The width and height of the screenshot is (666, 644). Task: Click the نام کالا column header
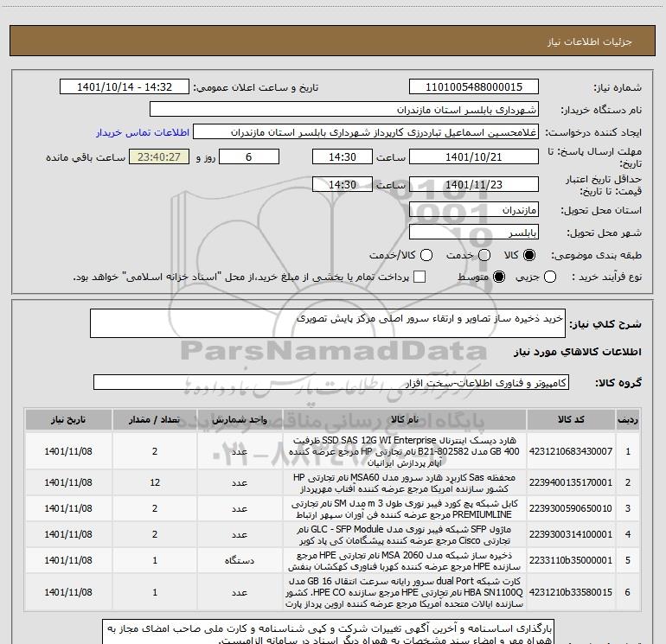click(405, 420)
